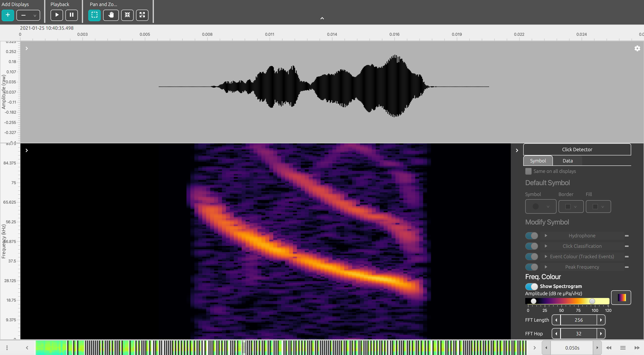Expand the Click Classification options
644x355 pixels.
[546, 246]
